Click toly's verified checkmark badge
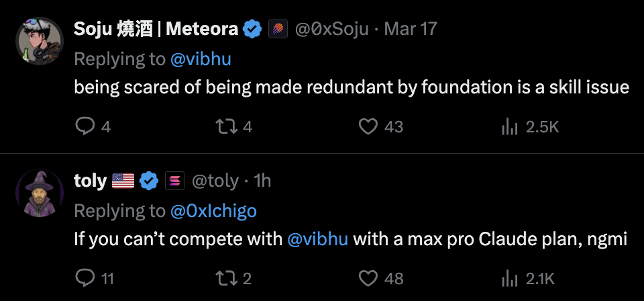This screenshot has width=644, height=301. point(149,180)
